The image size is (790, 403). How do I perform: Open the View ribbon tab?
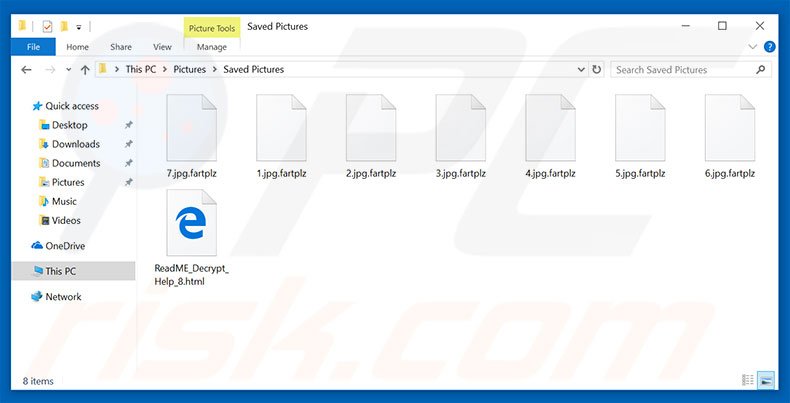point(162,47)
